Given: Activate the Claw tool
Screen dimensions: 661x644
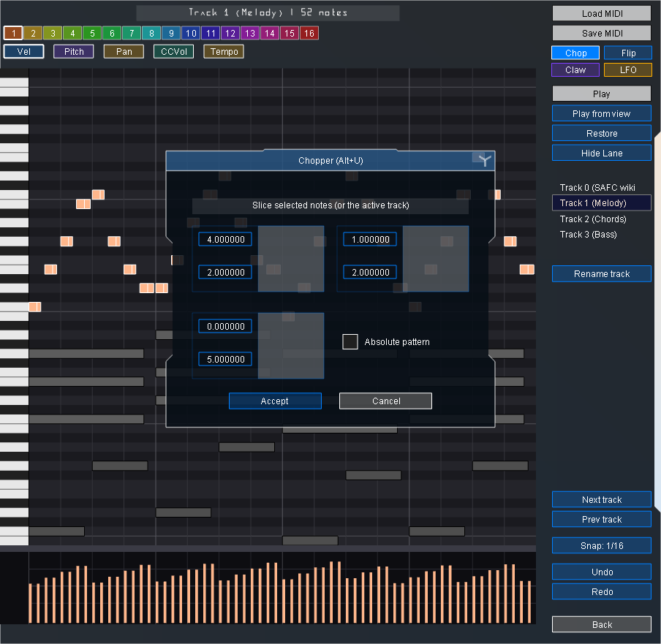Looking at the screenshot, I should click(575, 69).
